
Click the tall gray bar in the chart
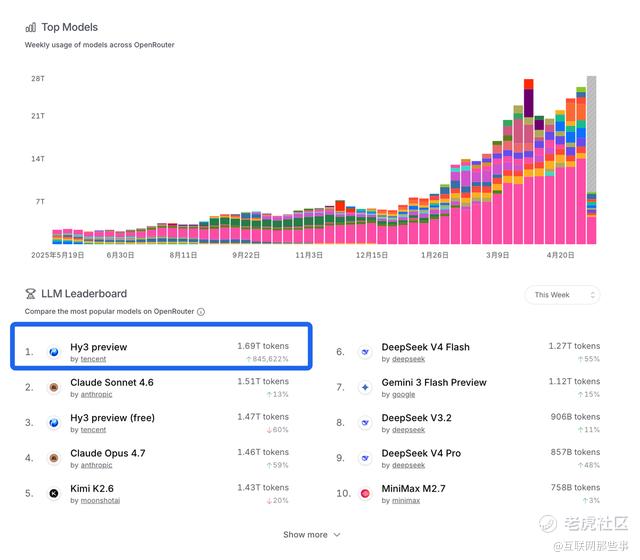(591, 134)
